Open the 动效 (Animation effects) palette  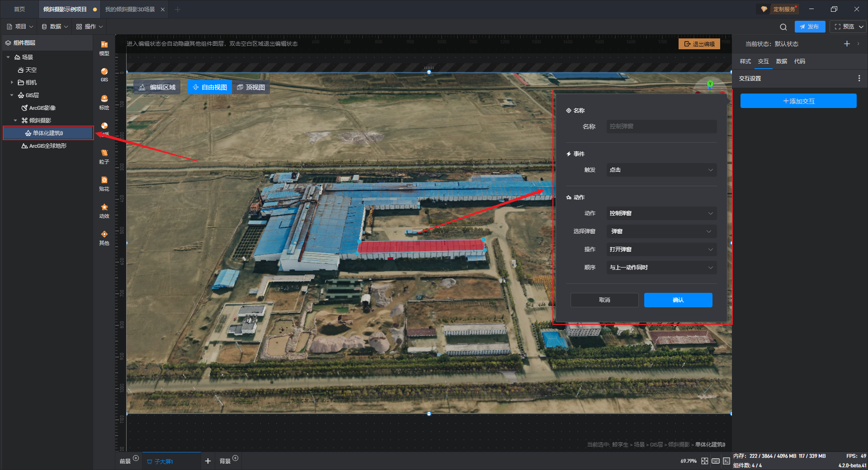click(x=104, y=210)
